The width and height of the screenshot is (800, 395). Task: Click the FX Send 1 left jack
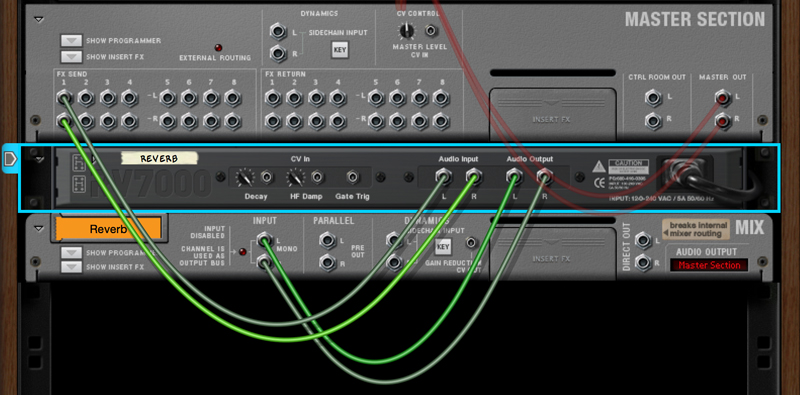64,97
